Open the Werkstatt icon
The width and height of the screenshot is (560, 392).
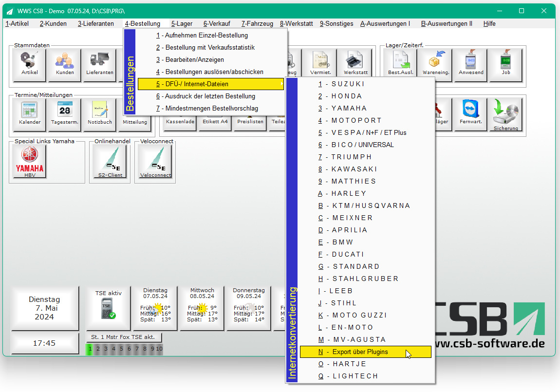pyautogui.click(x=355, y=63)
